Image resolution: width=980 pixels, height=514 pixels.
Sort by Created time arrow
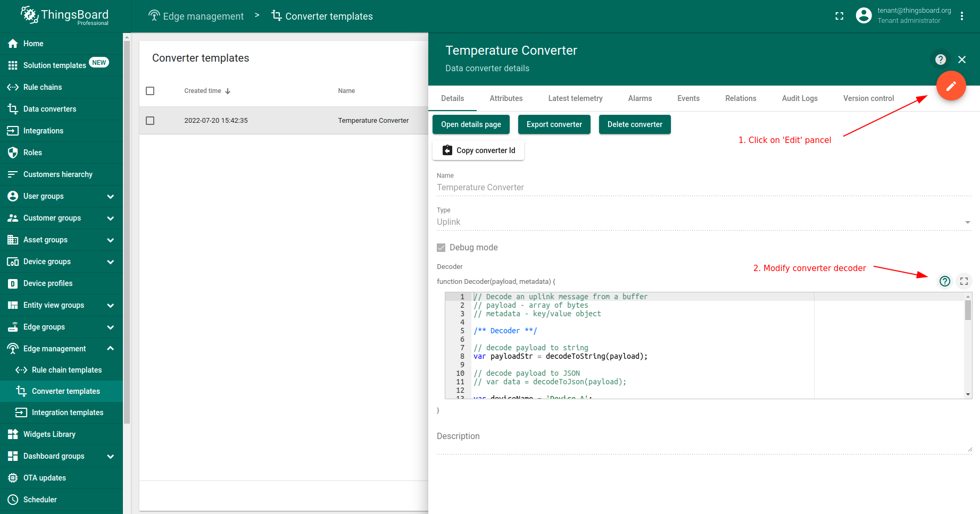coord(228,91)
